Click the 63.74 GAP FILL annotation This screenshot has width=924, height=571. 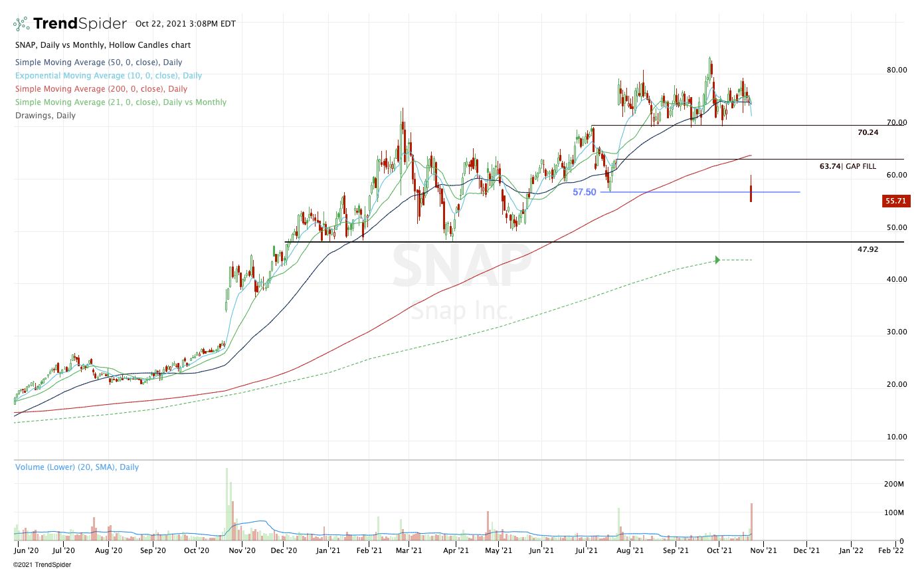849,166
